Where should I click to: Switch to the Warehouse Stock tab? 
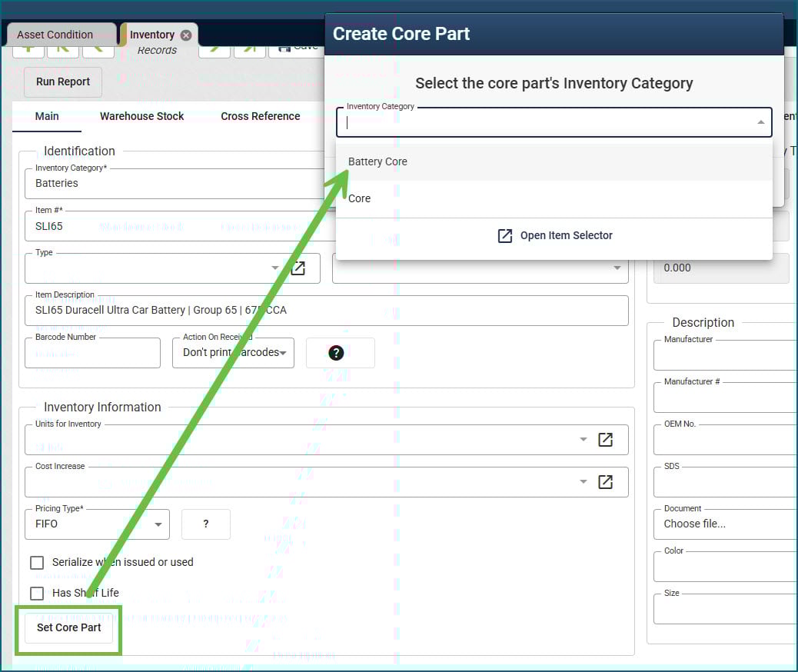[x=141, y=116]
